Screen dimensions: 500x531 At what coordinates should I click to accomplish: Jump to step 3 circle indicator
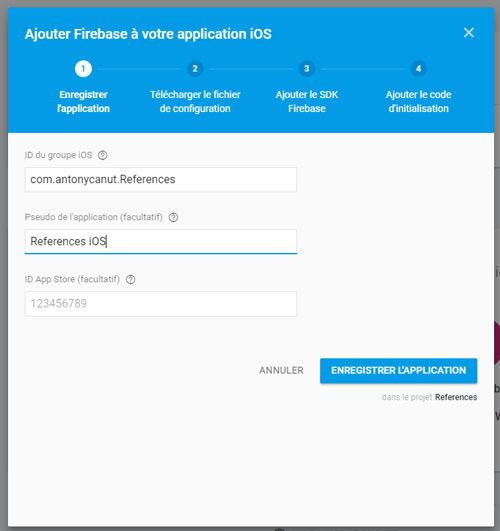307,69
